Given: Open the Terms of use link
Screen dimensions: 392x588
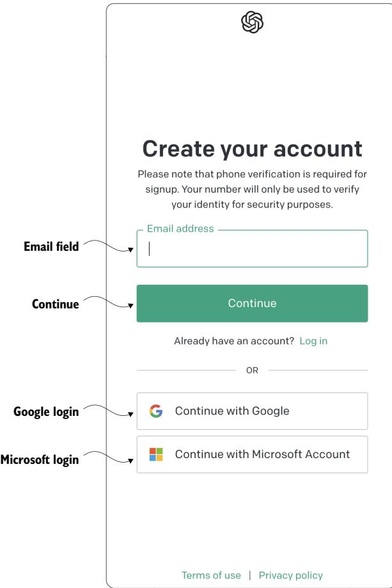Looking at the screenshot, I should click(x=211, y=575).
